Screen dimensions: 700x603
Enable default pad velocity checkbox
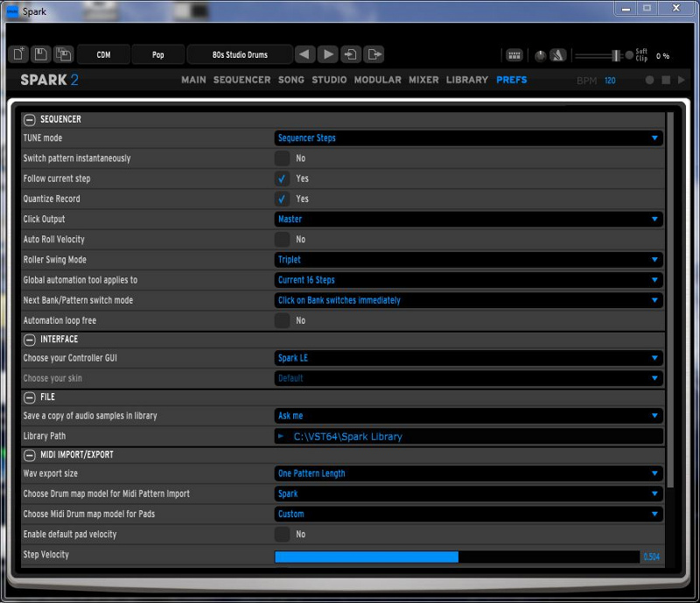(282, 534)
